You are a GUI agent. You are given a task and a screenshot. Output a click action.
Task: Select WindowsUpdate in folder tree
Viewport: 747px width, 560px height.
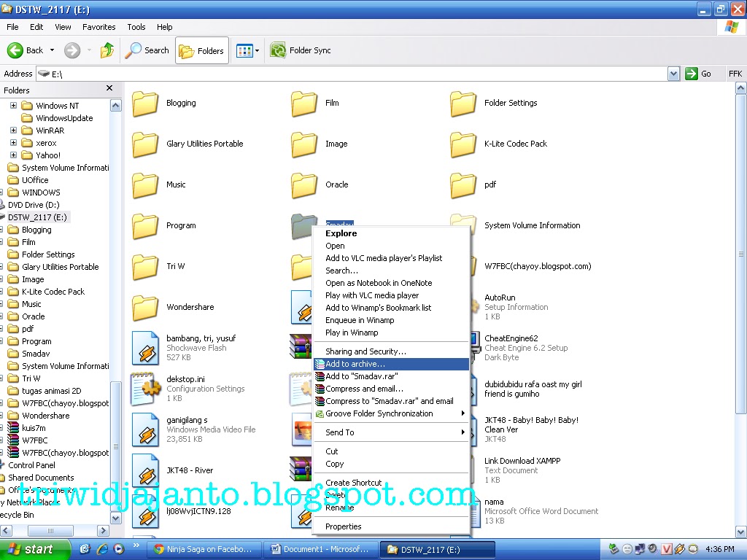pyautogui.click(x=64, y=118)
